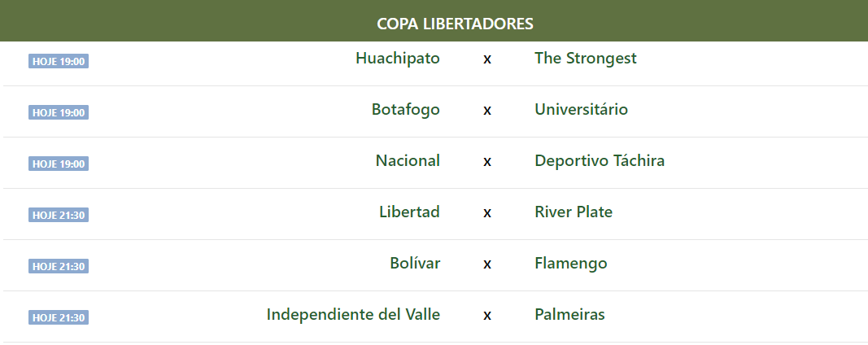Image resolution: width=868 pixels, height=345 pixels.
Task: Click the 21:30 badge on Bolívar row
Action: [59, 267]
